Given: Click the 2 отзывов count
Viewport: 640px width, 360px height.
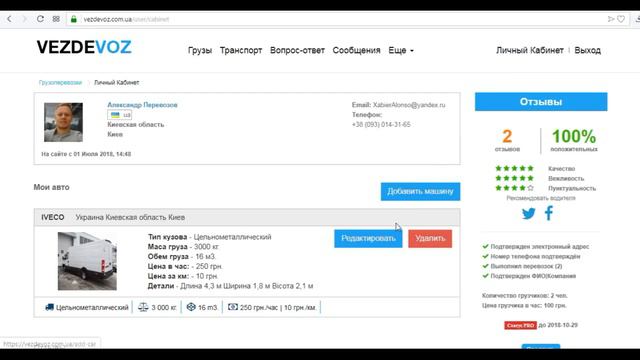Looking at the screenshot, I should 507,140.
